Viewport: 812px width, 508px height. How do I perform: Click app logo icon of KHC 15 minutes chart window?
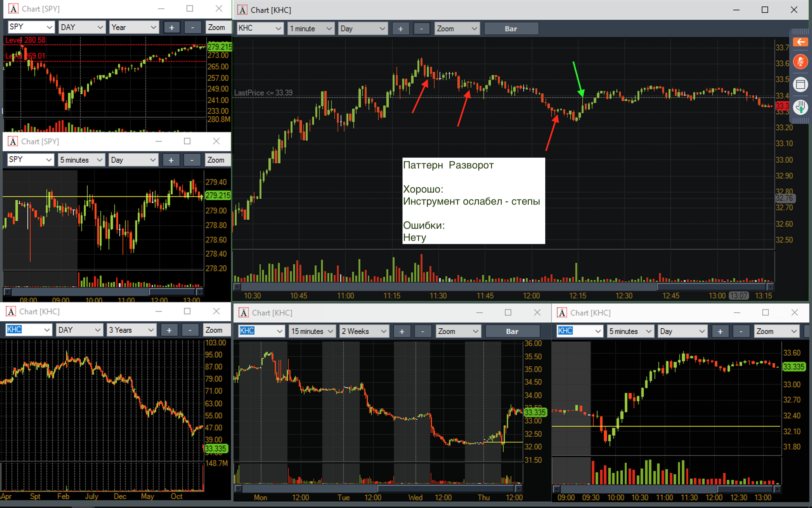pos(244,313)
